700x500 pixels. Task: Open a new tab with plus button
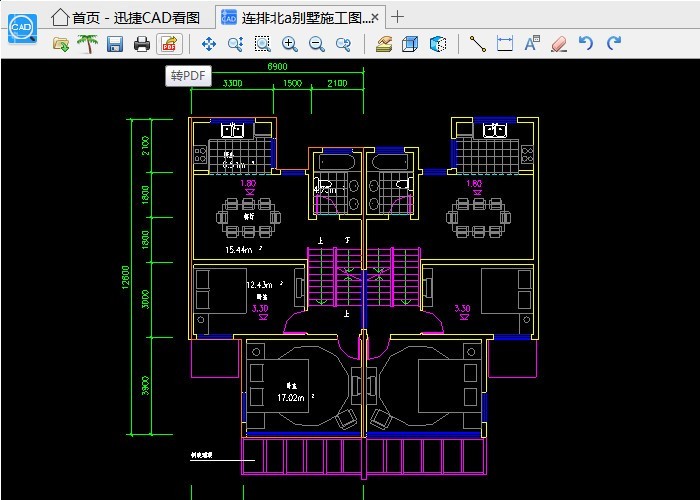coord(398,16)
